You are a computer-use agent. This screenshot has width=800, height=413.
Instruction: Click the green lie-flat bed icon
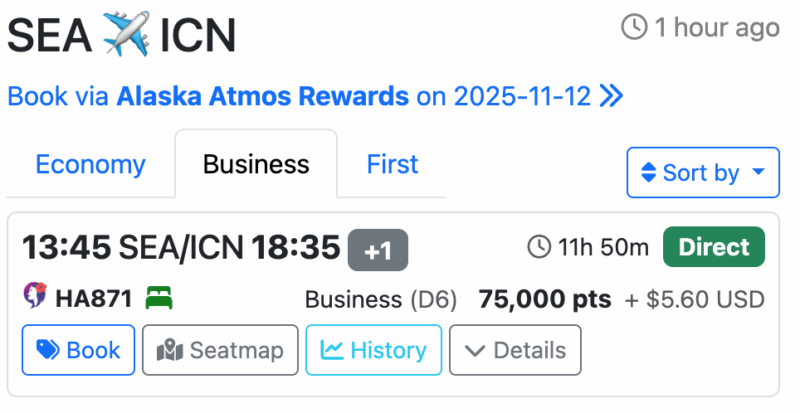pos(159,298)
